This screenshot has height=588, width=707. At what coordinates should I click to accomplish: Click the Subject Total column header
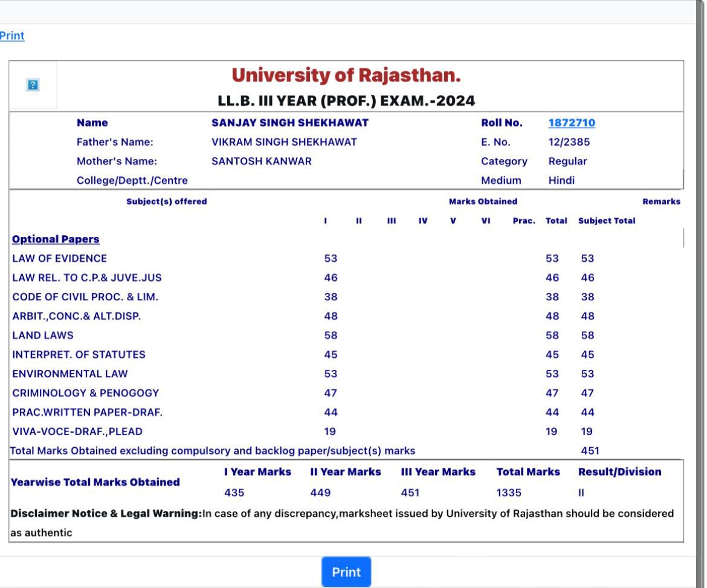click(x=607, y=221)
